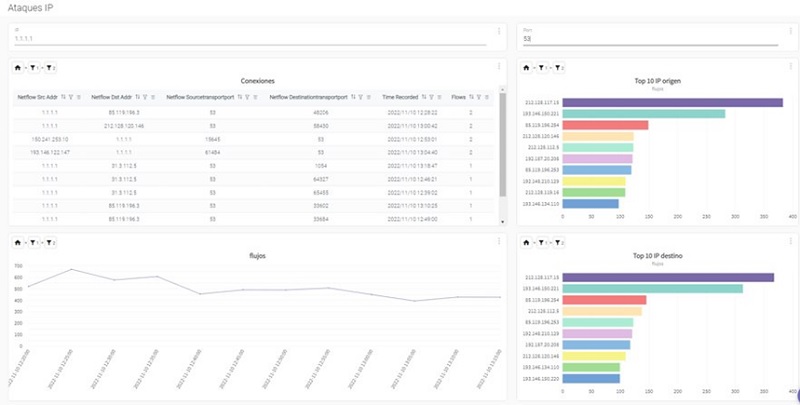Sort table by Netflow Src Addr column
This screenshot has height=405, width=800.
point(64,97)
